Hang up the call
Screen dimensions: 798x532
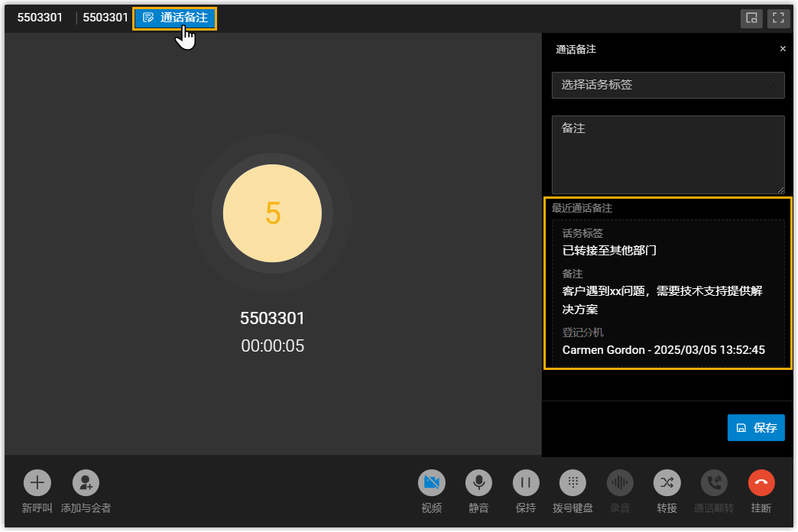tap(761, 483)
